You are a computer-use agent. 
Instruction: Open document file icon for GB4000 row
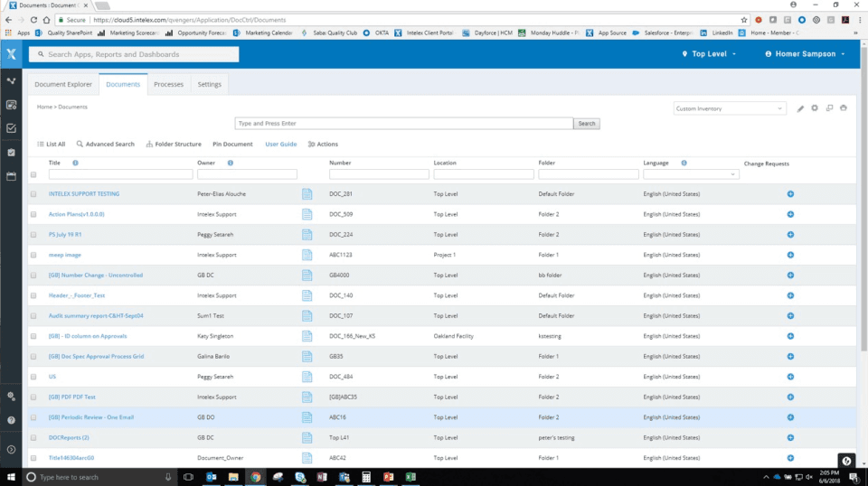pyautogui.click(x=307, y=276)
